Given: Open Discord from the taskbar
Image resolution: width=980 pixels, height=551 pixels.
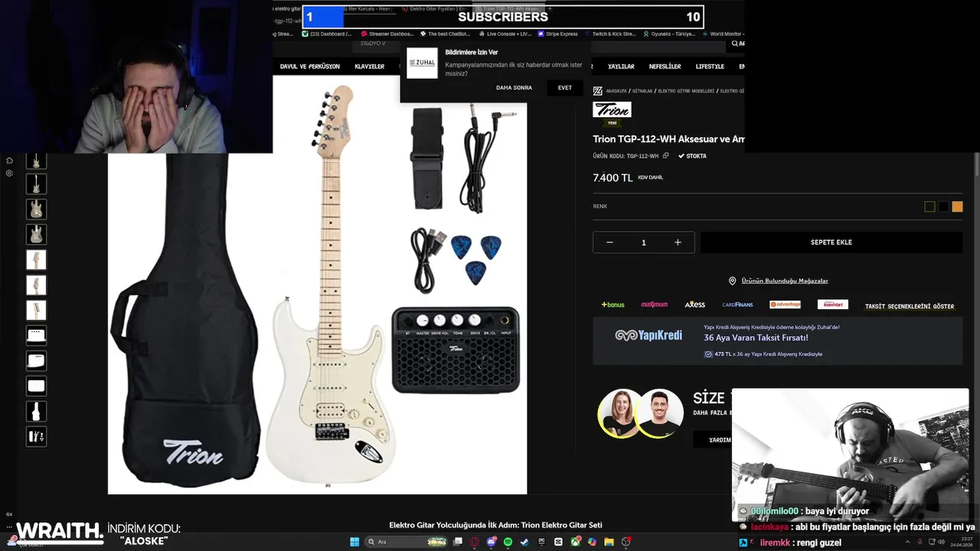Looking at the screenshot, I should click(492, 542).
